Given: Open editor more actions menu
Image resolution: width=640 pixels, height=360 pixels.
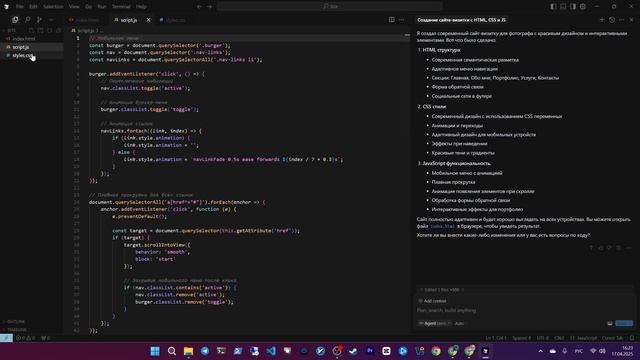Looking at the screenshot, I should 402,20.
